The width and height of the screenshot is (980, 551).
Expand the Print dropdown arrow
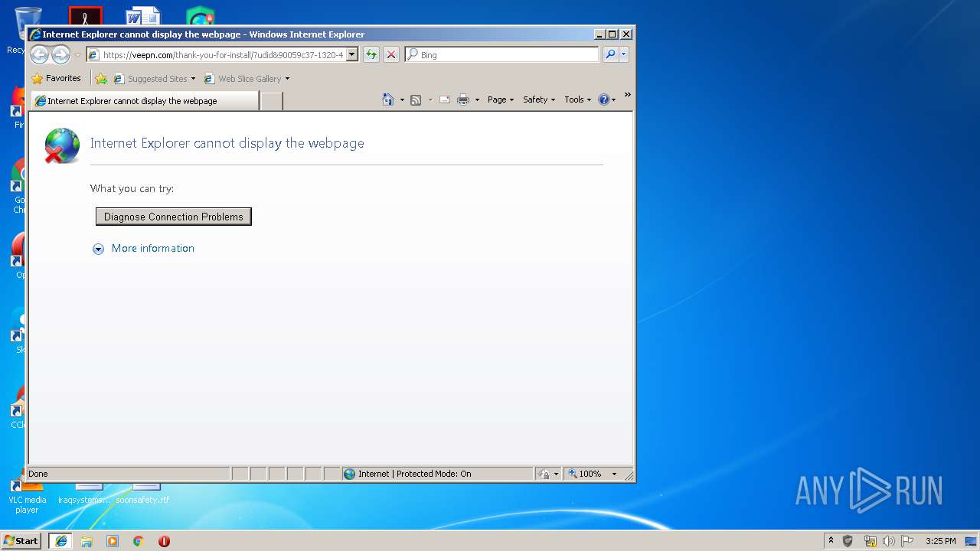477,99
